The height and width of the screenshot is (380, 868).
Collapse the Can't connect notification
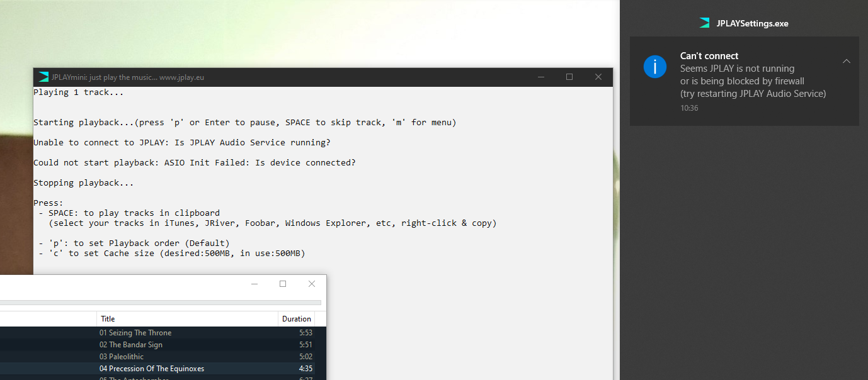(847, 61)
